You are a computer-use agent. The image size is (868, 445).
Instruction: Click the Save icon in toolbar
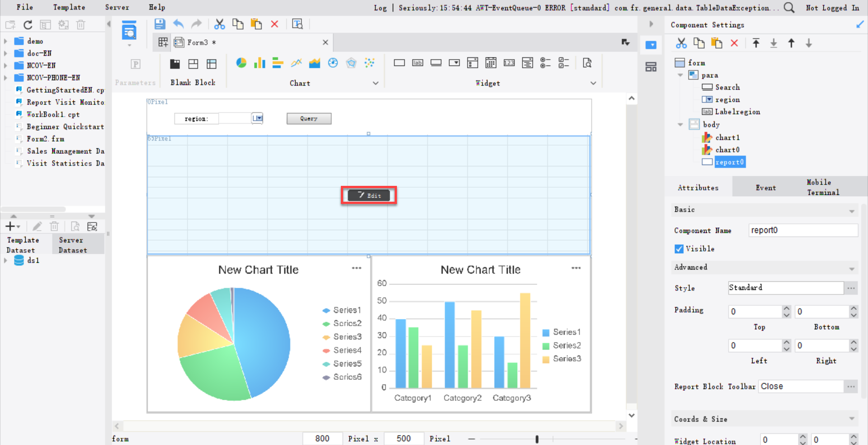[x=160, y=24]
